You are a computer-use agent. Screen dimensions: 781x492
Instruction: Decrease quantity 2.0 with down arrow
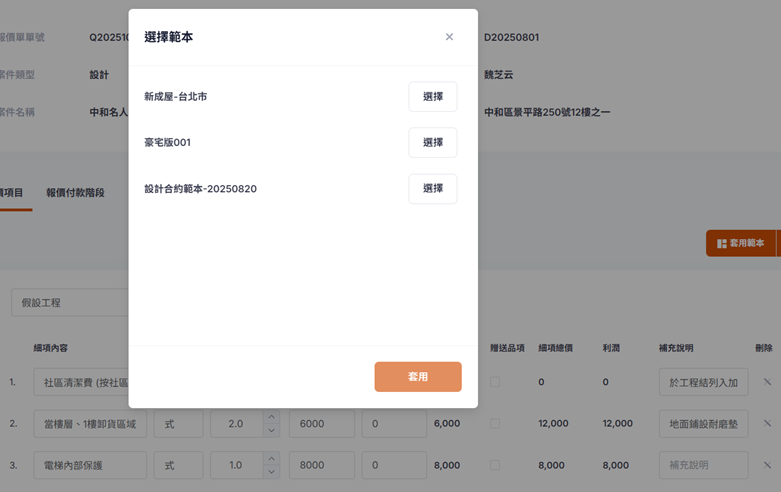(x=270, y=431)
